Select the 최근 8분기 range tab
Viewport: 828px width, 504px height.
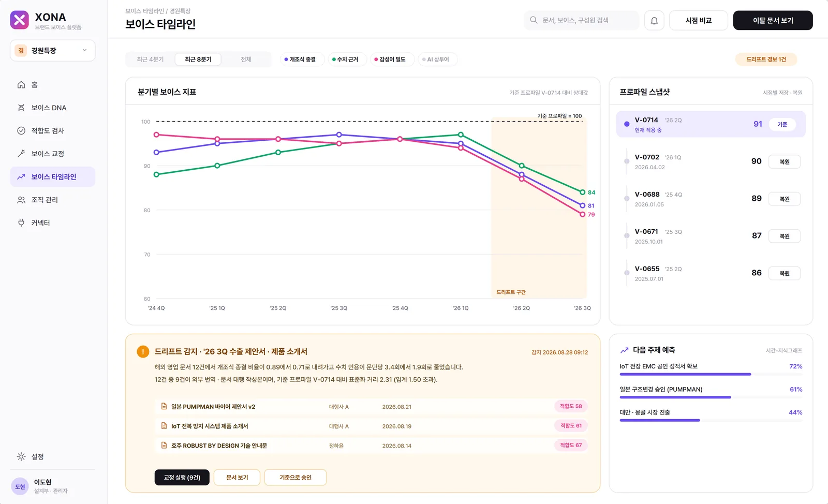tap(198, 60)
